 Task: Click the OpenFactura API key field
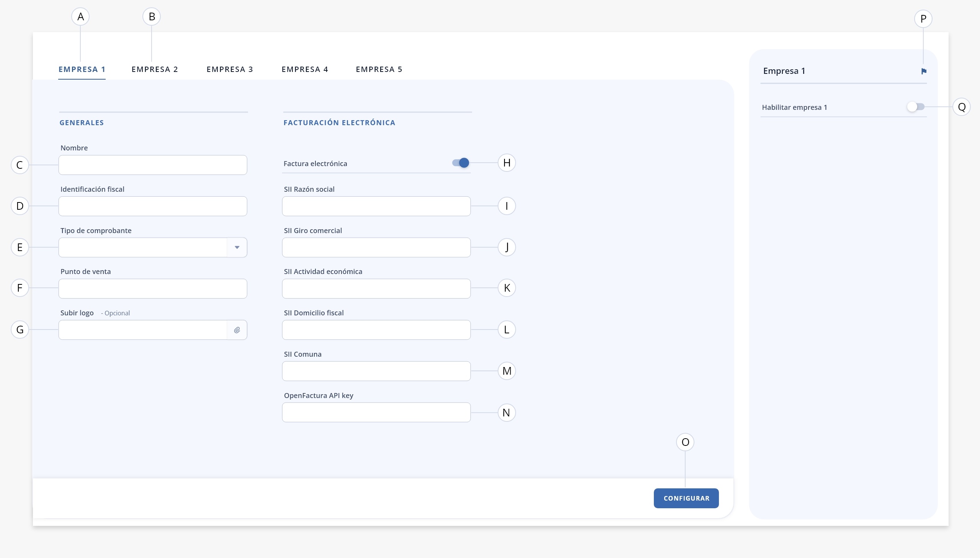click(376, 412)
